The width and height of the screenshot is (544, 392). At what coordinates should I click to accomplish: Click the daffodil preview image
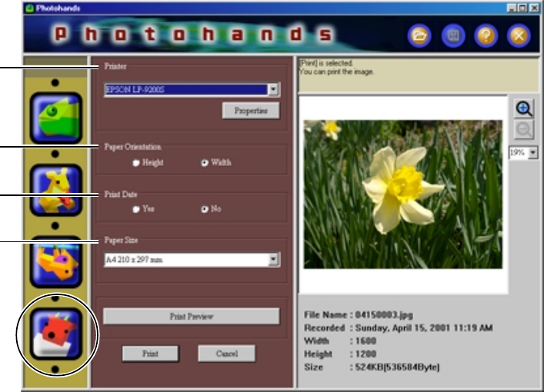(x=402, y=194)
